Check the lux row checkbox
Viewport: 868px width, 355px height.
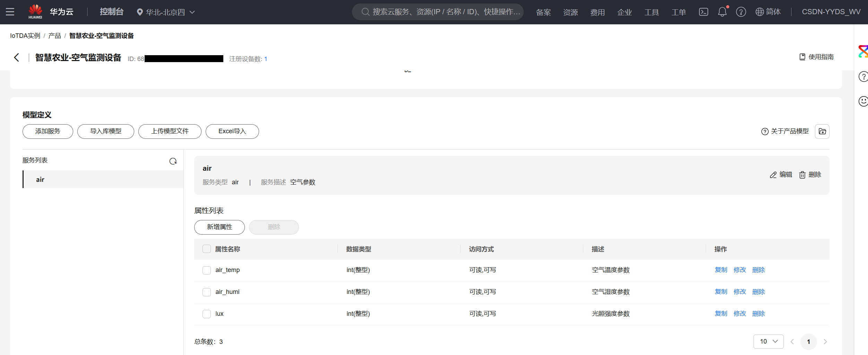tap(207, 314)
